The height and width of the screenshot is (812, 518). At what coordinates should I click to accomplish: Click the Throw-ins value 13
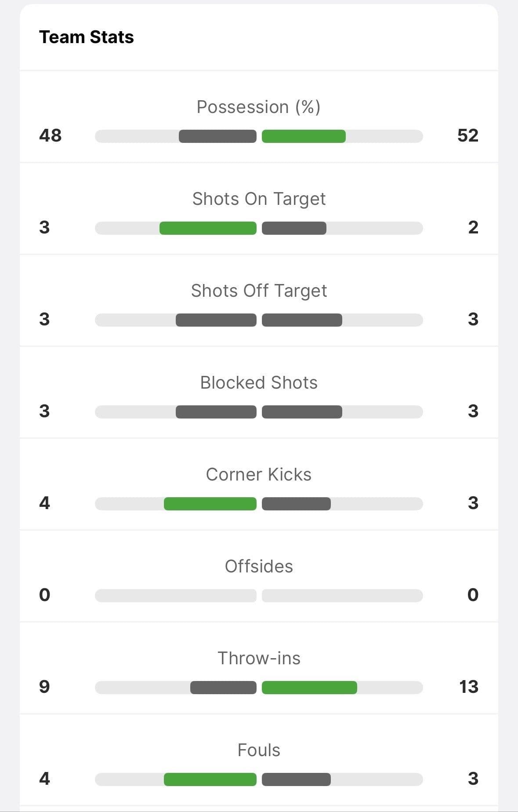[468, 686]
